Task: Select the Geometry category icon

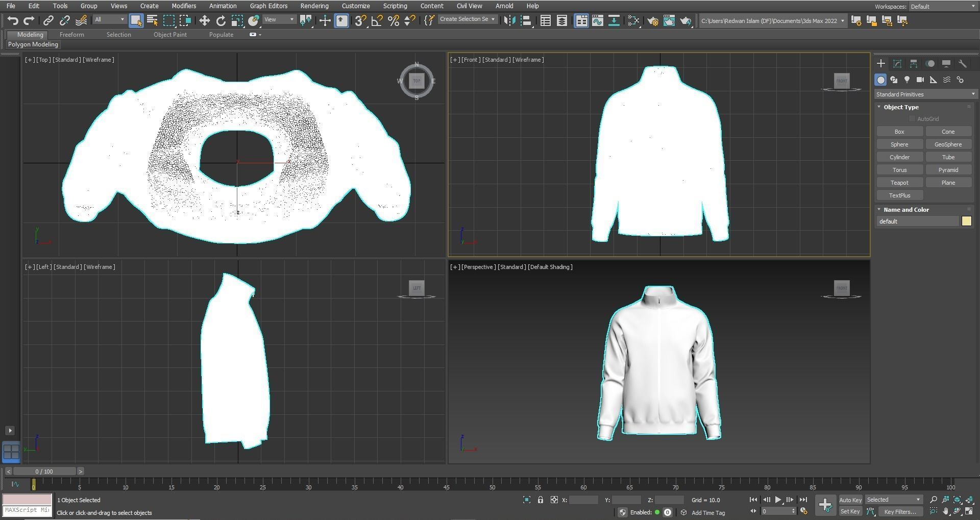Action: tap(880, 80)
